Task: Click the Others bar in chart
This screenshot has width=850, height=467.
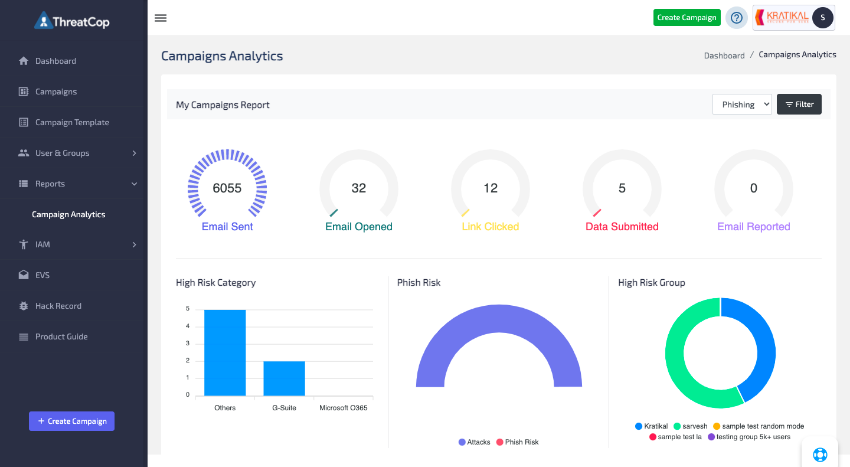Action: [225, 352]
